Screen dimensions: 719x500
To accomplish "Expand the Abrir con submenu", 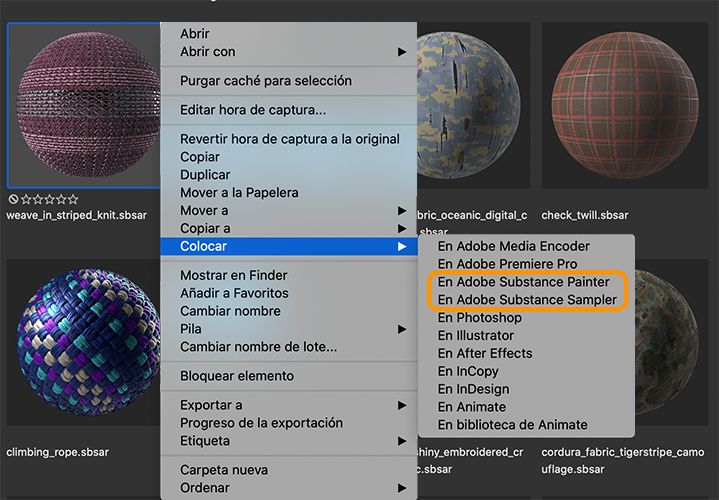I will [x=288, y=51].
